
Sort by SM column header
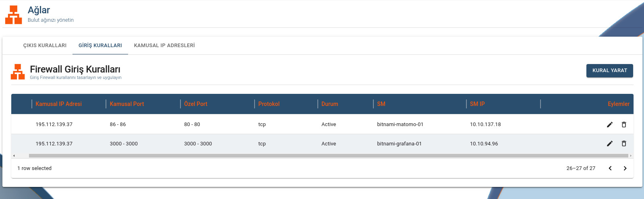(381, 104)
